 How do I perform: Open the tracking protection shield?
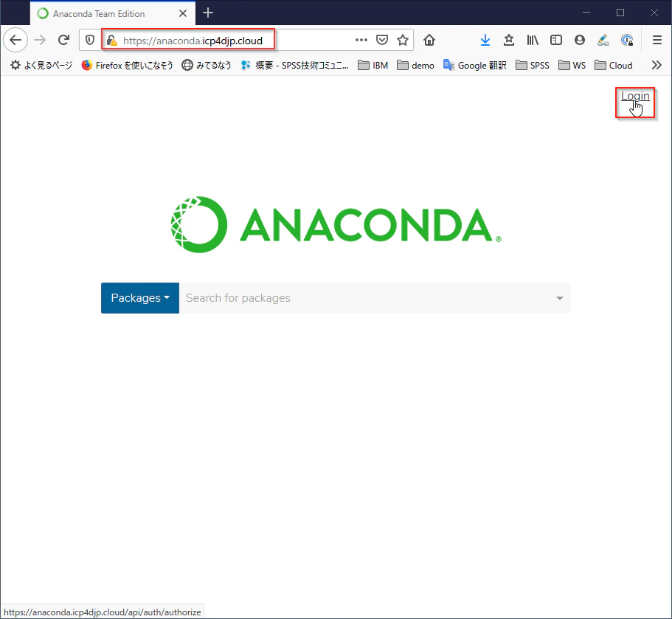pyautogui.click(x=90, y=41)
